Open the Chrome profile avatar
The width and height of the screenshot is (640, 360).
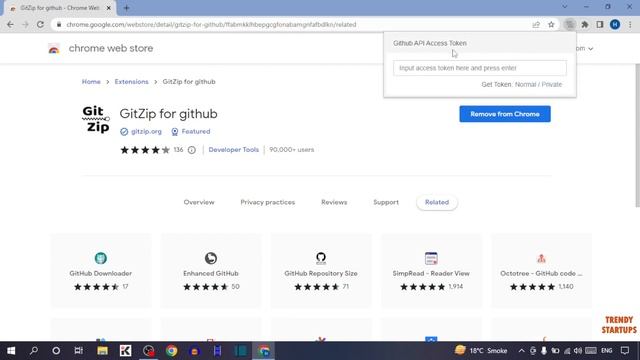point(615,24)
